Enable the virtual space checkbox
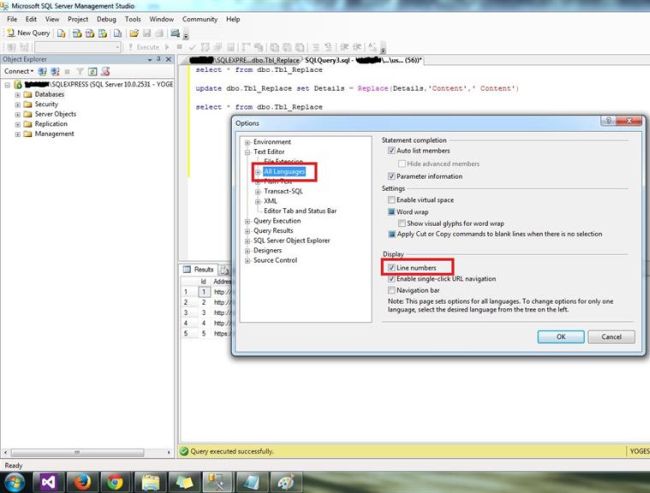Viewport: 650px width, 493px height. 391,200
